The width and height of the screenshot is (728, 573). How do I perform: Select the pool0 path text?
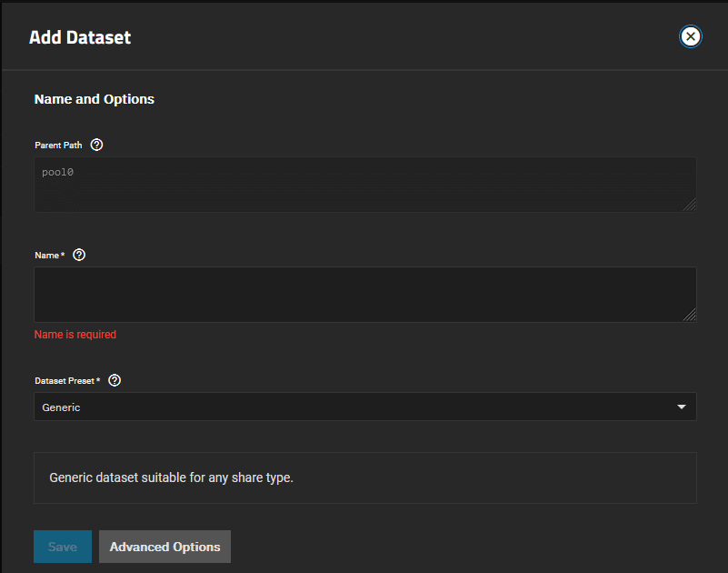[57, 172]
